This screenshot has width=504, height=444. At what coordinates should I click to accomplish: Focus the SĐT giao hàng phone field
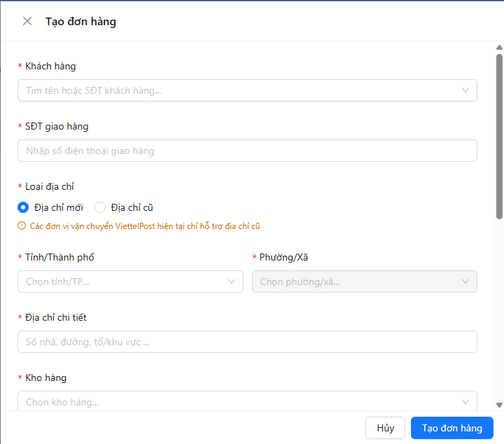(247, 151)
